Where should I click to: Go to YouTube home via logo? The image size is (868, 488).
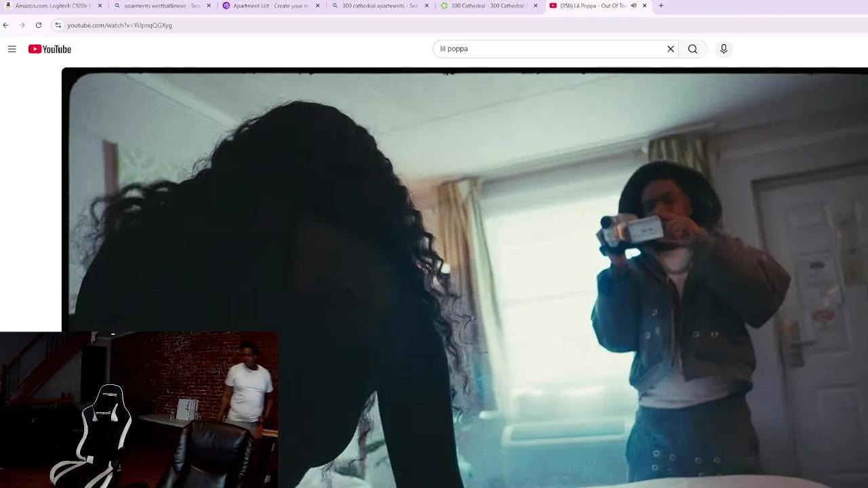tap(50, 49)
